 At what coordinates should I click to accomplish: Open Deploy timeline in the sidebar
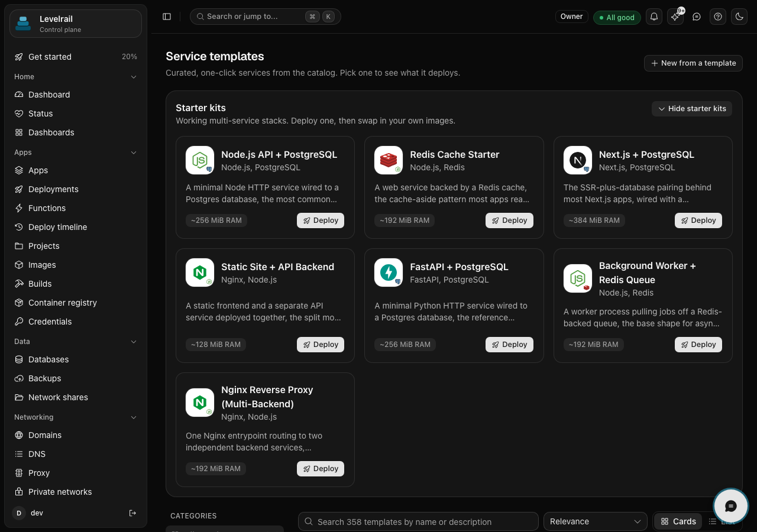tap(76, 227)
